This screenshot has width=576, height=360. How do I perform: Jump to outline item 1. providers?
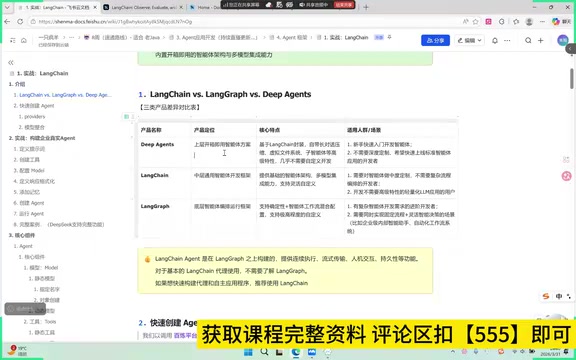pyautogui.click(x=32, y=116)
